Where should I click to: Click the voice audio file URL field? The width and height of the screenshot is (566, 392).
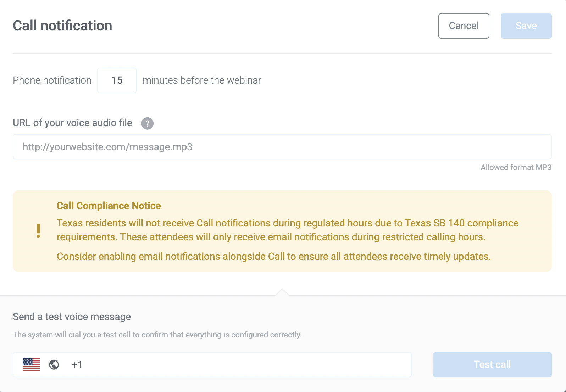(282, 147)
